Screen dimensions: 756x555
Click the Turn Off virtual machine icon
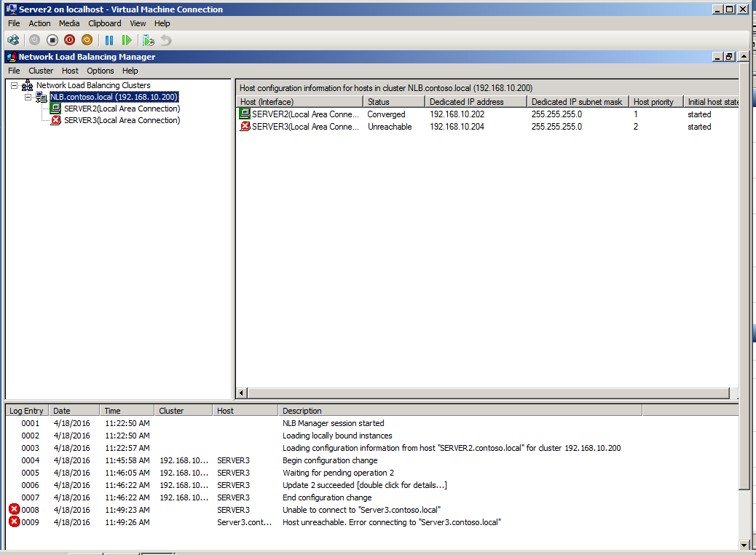pos(52,40)
